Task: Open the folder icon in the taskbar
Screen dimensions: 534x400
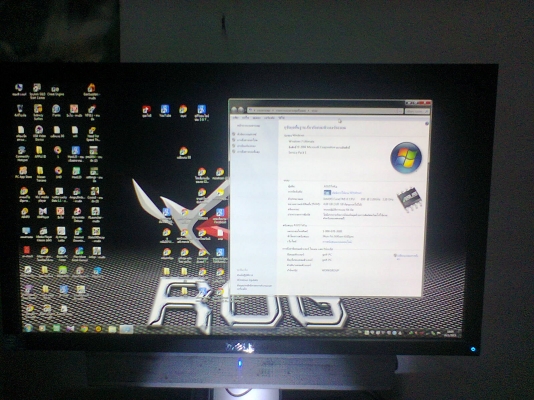Action: 112,329
